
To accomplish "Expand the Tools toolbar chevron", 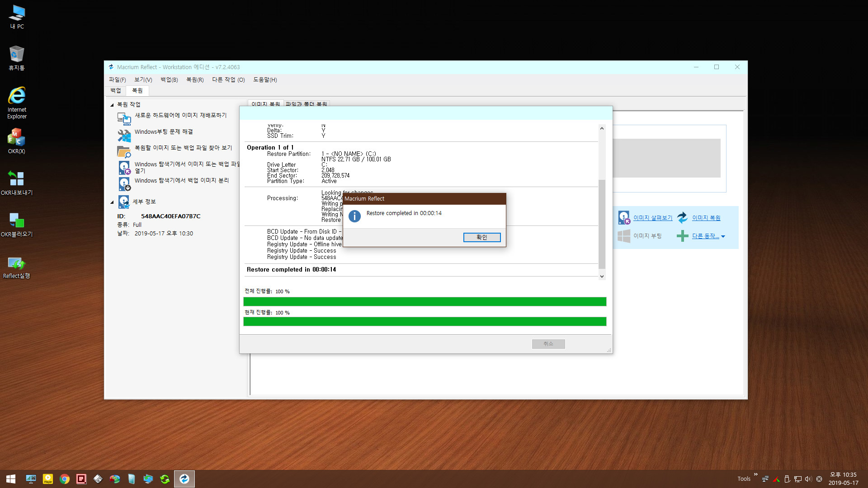I will [x=755, y=474].
